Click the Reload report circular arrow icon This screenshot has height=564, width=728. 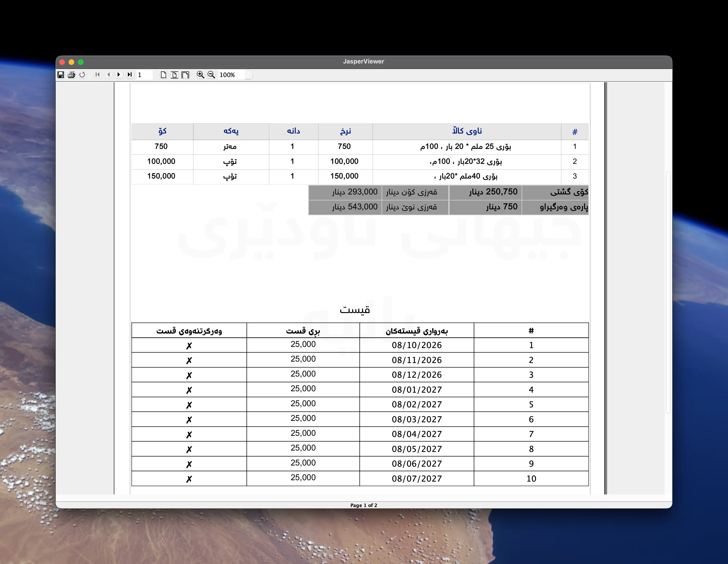coord(82,75)
